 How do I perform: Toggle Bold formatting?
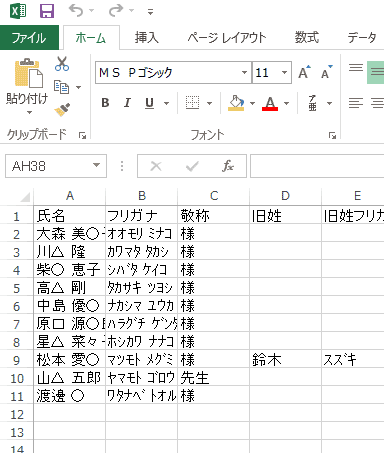(x=105, y=103)
